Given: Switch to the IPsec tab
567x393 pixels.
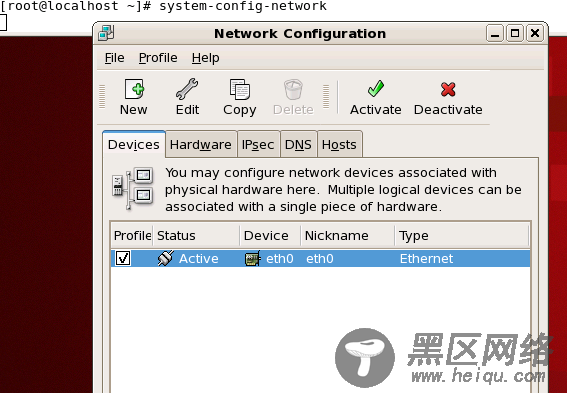Looking at the screenshot, I should (258, 144).
